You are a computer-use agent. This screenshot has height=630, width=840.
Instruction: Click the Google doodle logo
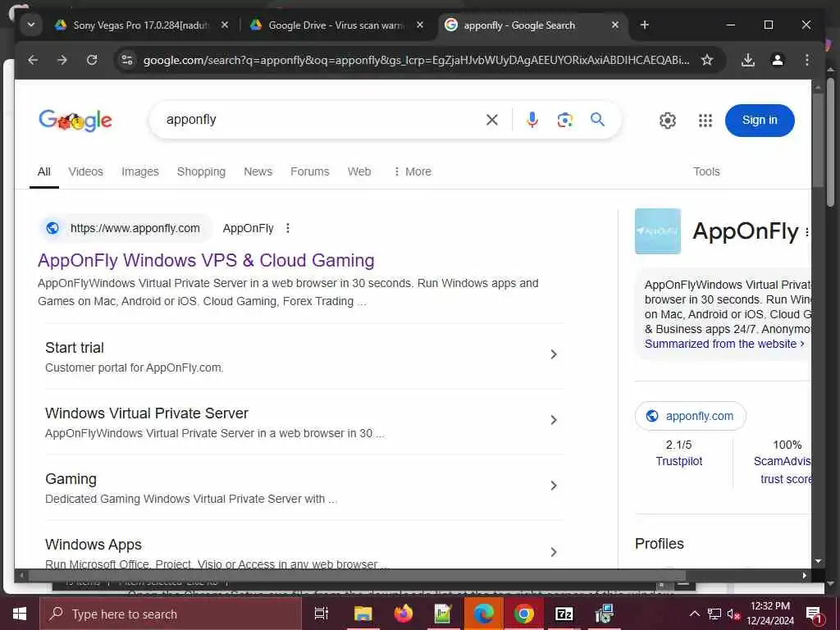point(75,121)
